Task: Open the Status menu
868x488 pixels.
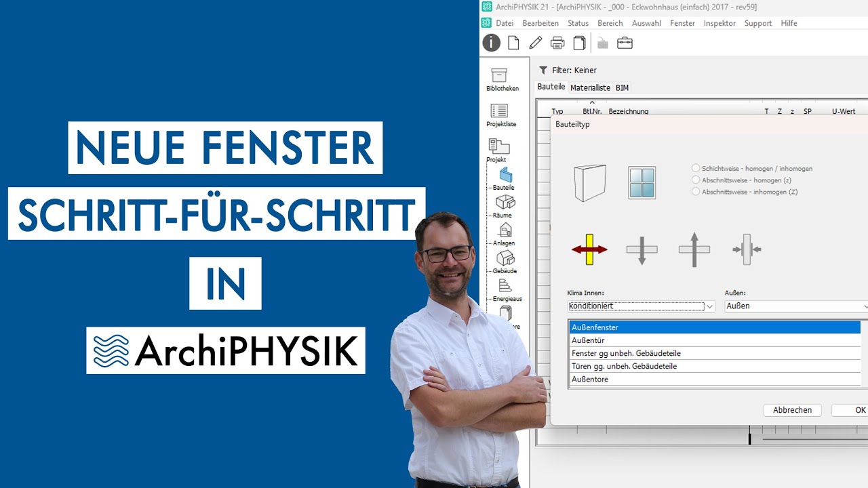Action: pyautogui.click(x=578, y=23)
